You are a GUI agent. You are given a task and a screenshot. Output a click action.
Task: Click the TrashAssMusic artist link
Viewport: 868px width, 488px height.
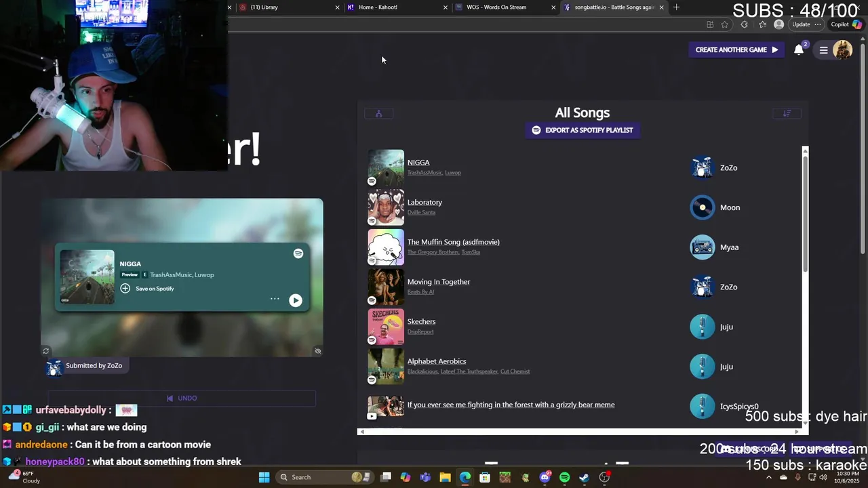click(x=425, y=173)
